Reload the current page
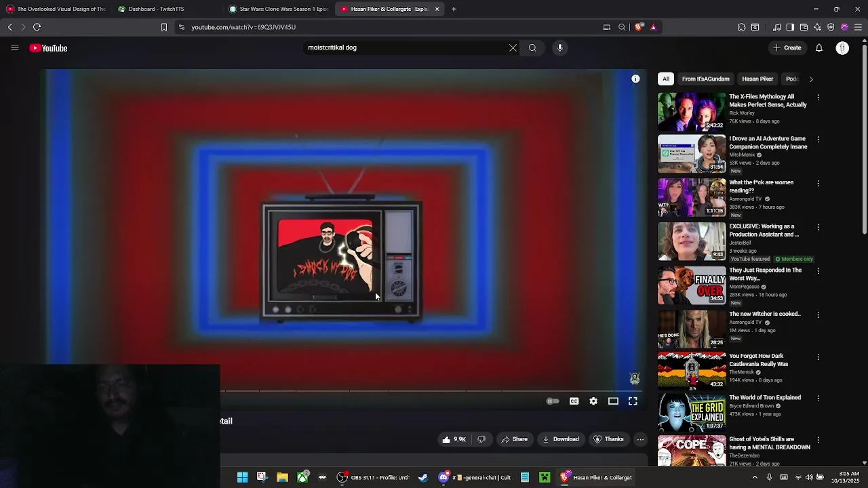Image resolution: width=868 pixels, height=488 pixels. click(x=37, y=27)
